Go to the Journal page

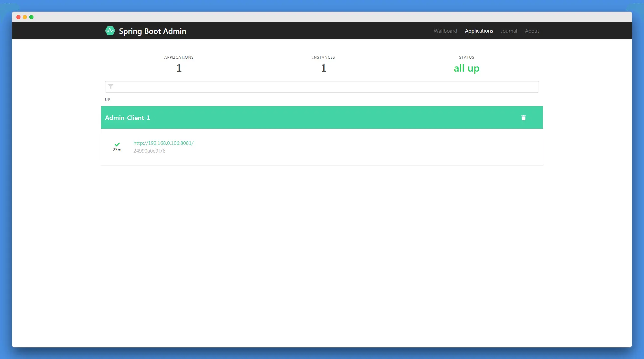coord(509,31)
